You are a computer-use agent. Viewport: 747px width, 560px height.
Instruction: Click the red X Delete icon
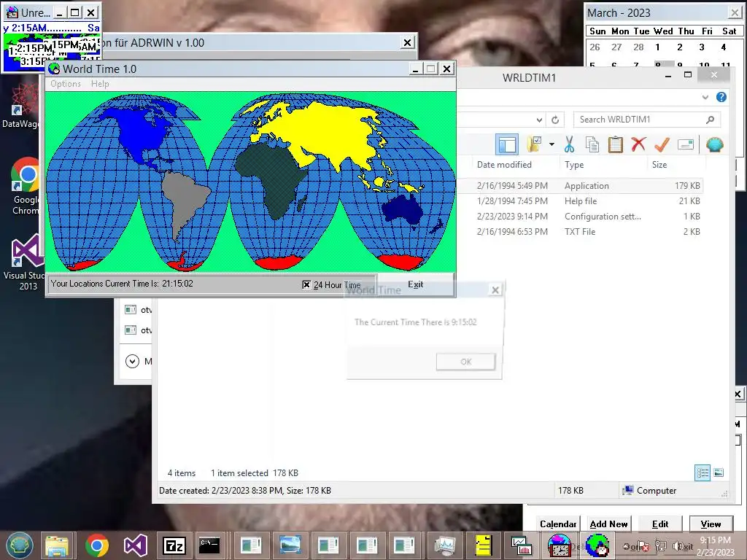(x=638, y=144)
